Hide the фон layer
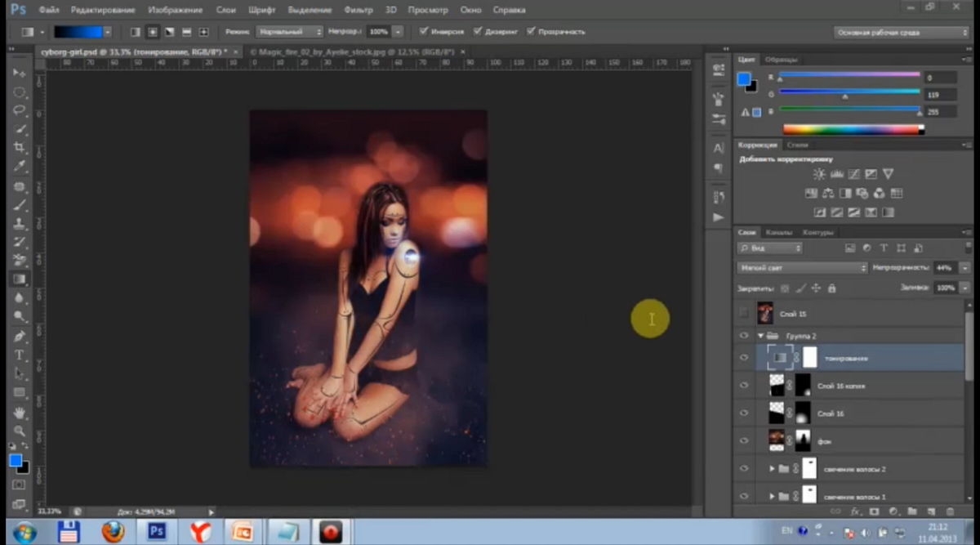This screenshot has width=980, height=545. click(x=743, y=441)
